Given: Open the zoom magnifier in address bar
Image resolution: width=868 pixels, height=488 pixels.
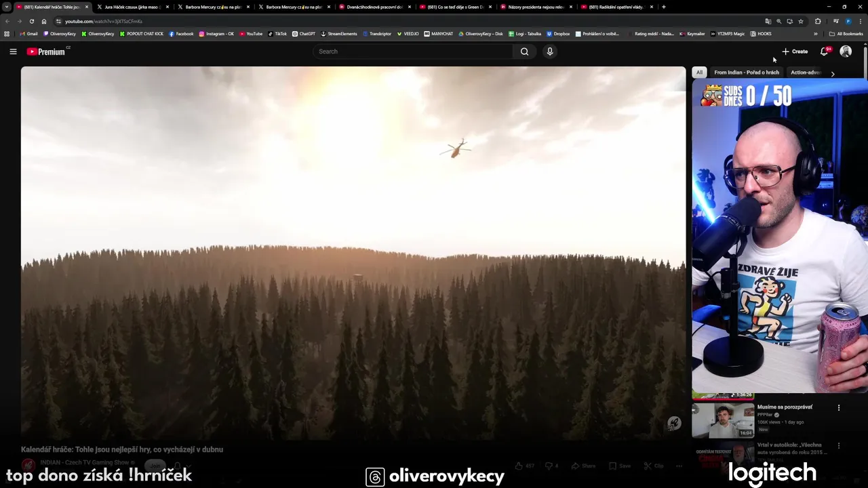Looking at the screenshot, I should 778,21.
